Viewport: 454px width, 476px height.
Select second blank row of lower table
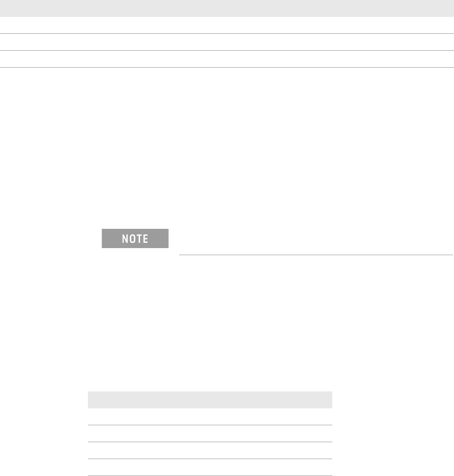pyautogui.click(x=210, y=434)
